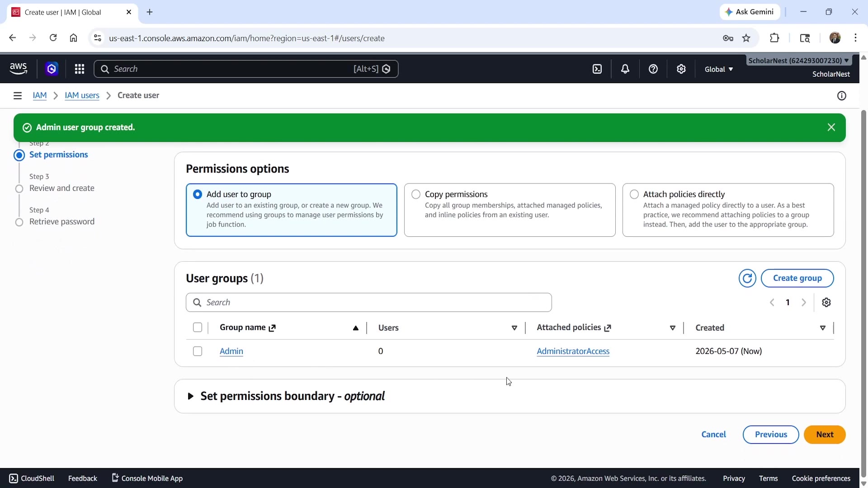The height and width of the screenshot is (488, 868).
Task: Expand Set permissions boundary section
Action: [x=190, y=396]
